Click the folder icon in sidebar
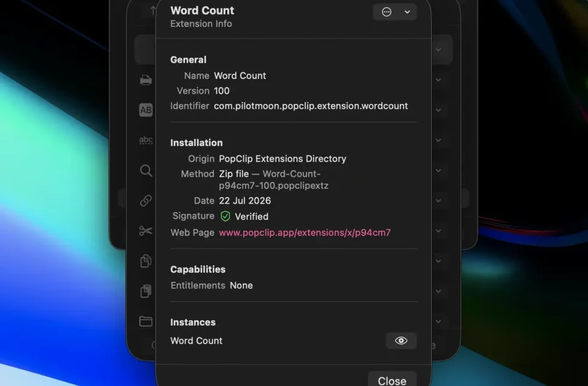This screenshot has height=386, width=588. tap(146, 321)
